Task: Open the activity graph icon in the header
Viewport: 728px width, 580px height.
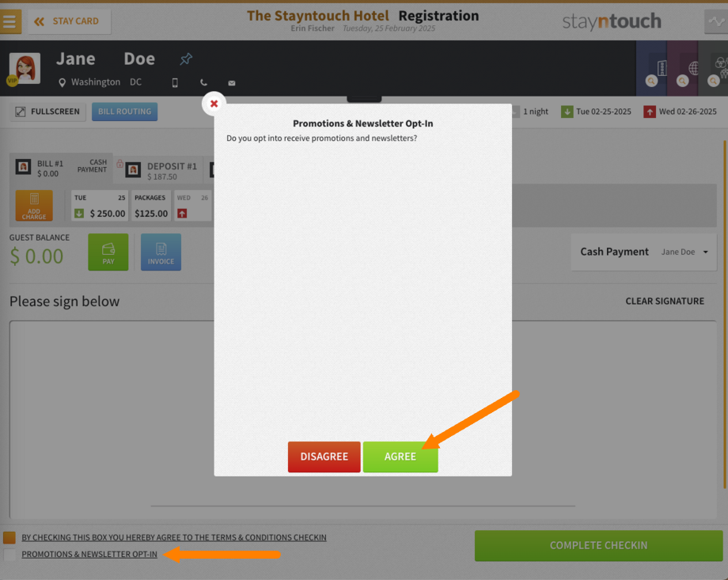Action: (x=716, y=21)
